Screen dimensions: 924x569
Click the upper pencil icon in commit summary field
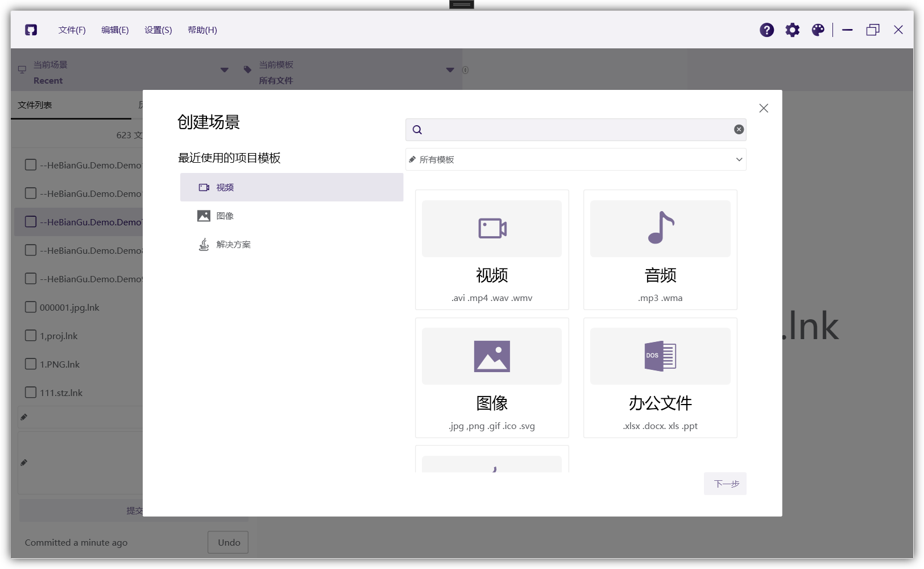point(24,417)
